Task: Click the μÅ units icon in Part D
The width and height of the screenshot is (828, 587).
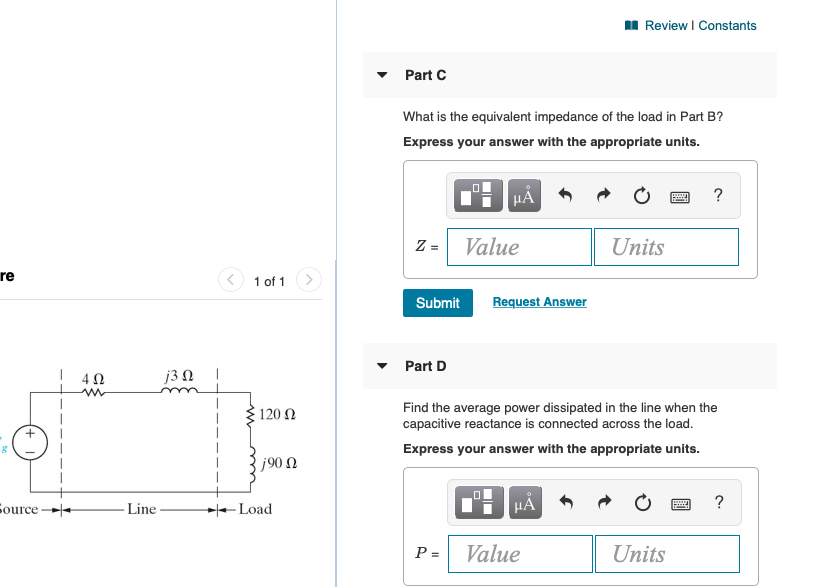Action: click(x=523, y=502)
